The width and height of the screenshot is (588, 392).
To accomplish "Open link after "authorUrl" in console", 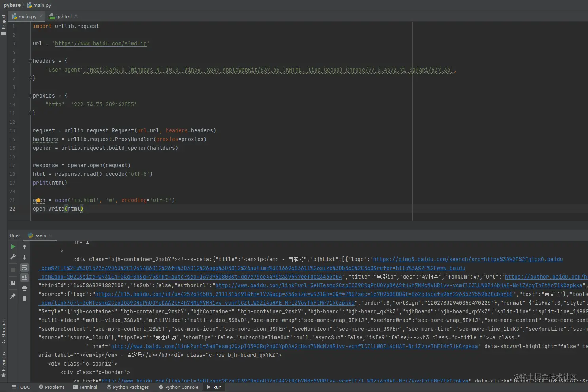I will 399,286.
